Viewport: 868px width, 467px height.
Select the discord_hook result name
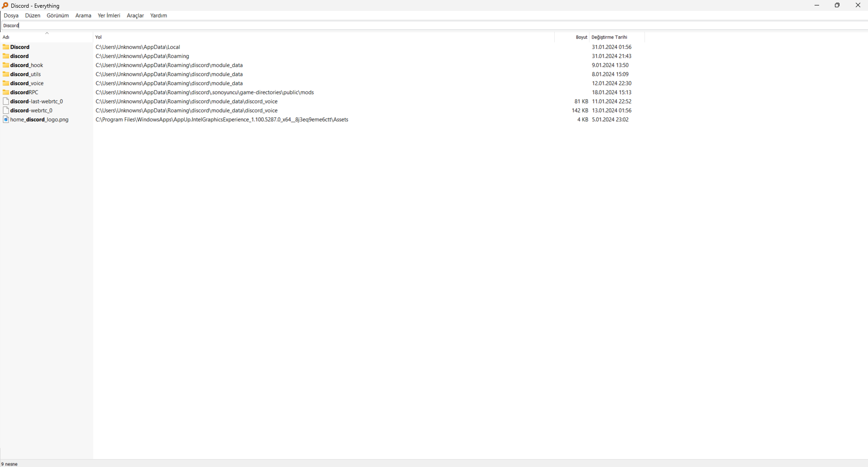(x=27, y=65)
